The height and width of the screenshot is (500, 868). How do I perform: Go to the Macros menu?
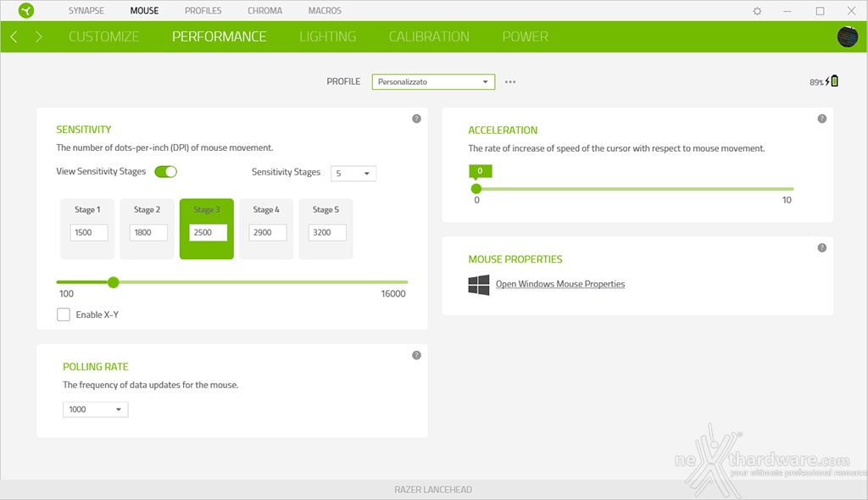[x=325, y=10]
